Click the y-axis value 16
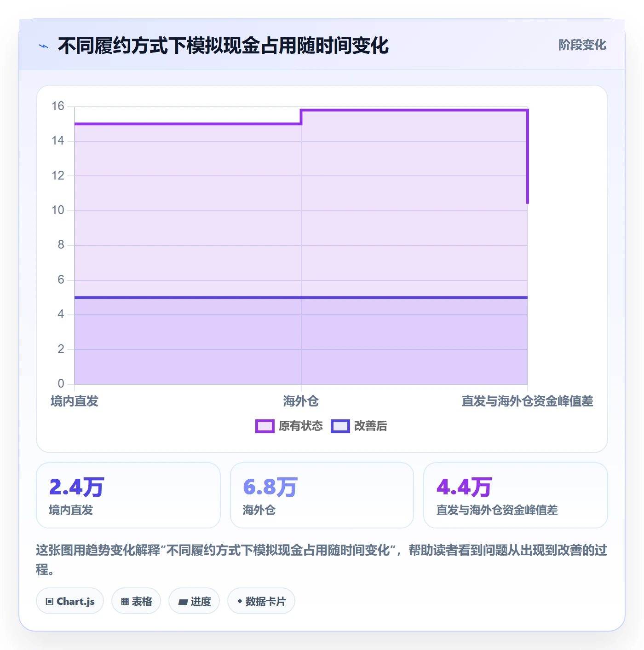Screen dimensions: 644x650 pyautogui.click(x=58, y=106)
